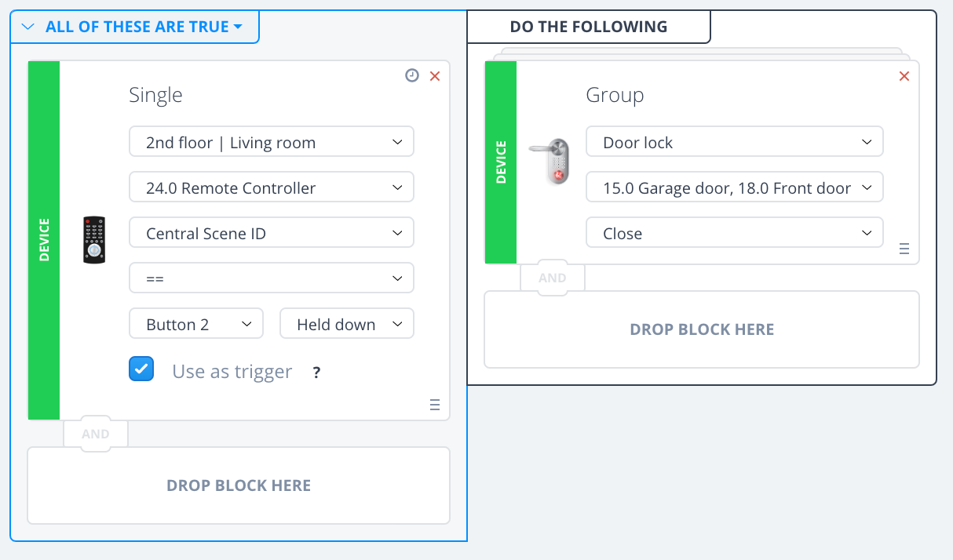Expand the All Of These Are True selector
The image size is (953, 560).
coord(135,27)
